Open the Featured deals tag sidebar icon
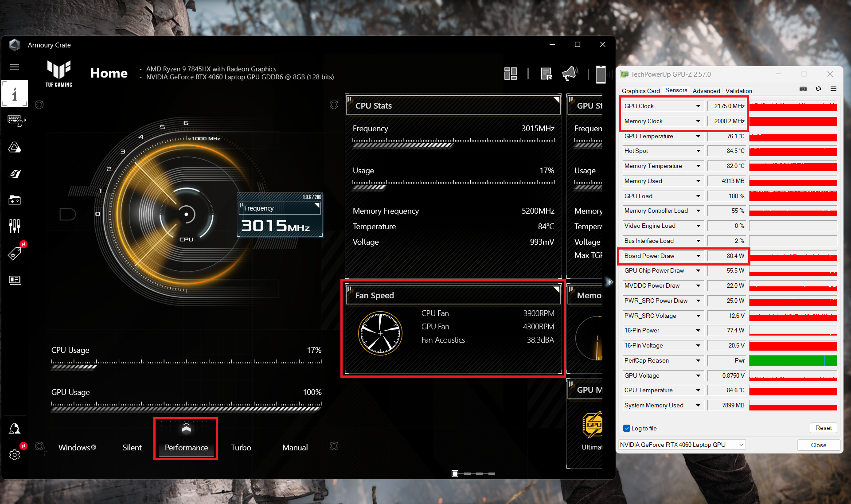 15,254
